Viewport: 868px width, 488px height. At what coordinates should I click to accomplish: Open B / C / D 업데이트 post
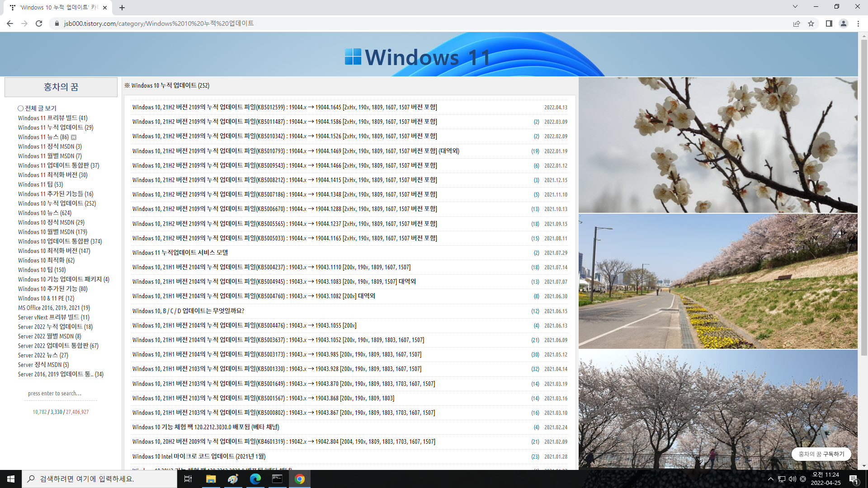tap(188, 311)
